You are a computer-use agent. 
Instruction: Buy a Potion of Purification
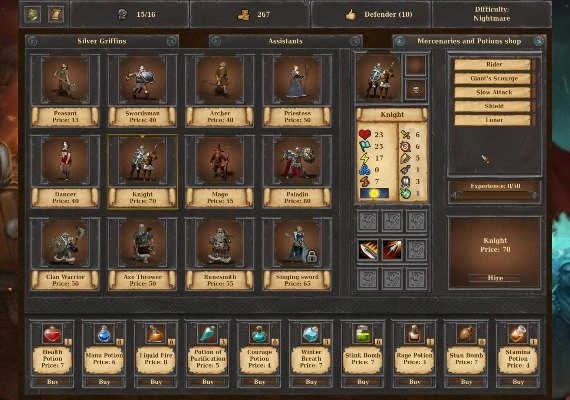(x=208, y=382)
